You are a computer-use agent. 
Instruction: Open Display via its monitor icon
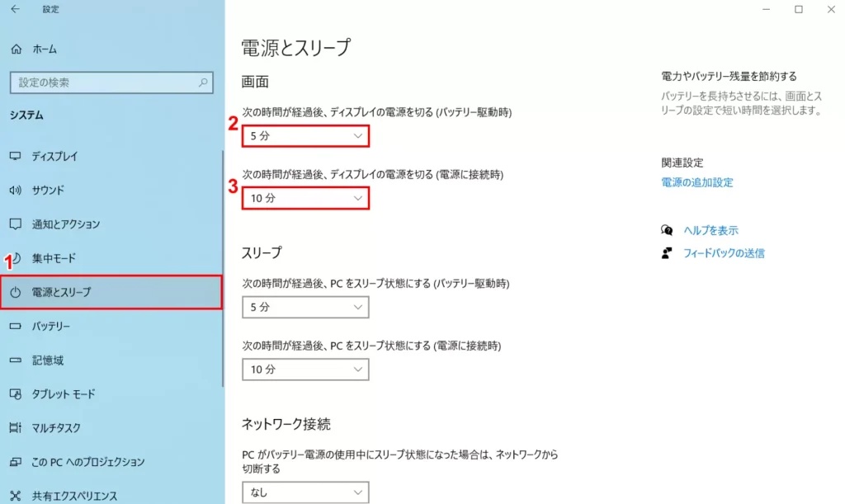coord(15,156)
